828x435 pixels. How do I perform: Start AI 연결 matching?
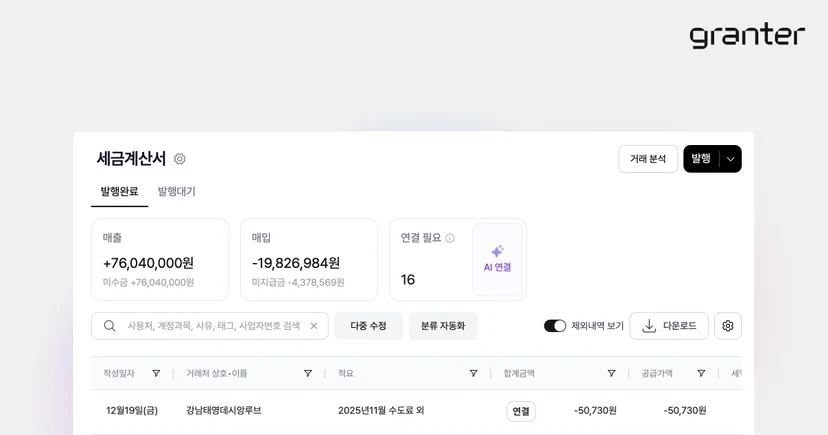click(497, 259)
